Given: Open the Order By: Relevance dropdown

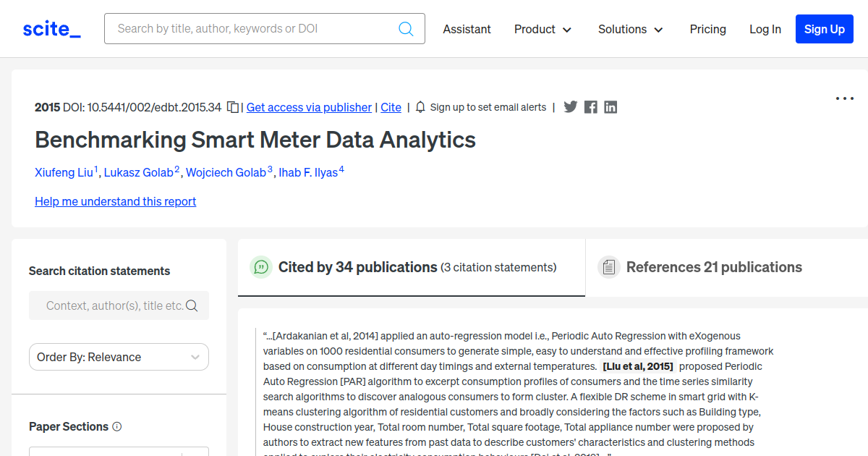Looking at the screenshot, I should [x=119, y=357].
